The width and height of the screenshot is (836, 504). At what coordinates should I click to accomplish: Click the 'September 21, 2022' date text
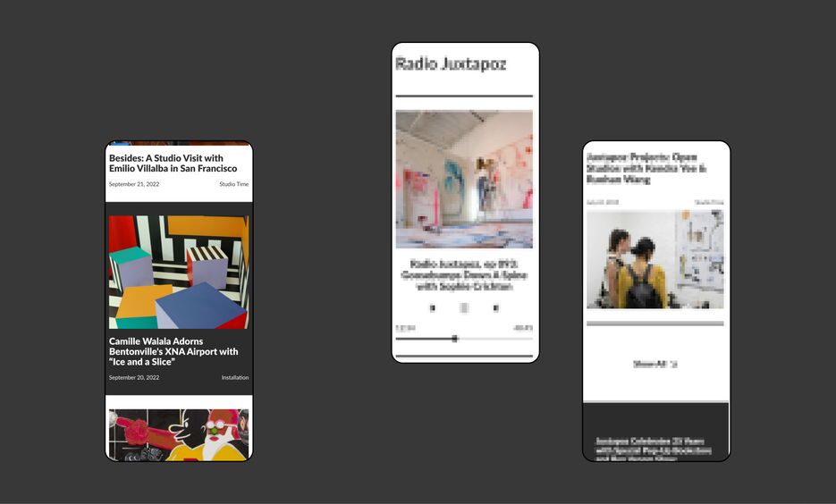click(x=134, y=184)
